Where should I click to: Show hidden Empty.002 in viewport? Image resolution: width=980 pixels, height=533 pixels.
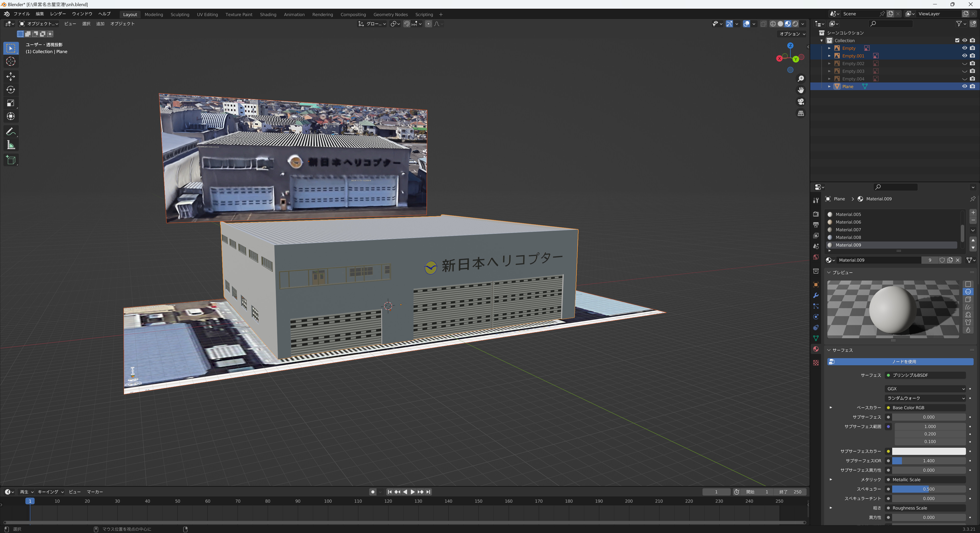[964, 64]
